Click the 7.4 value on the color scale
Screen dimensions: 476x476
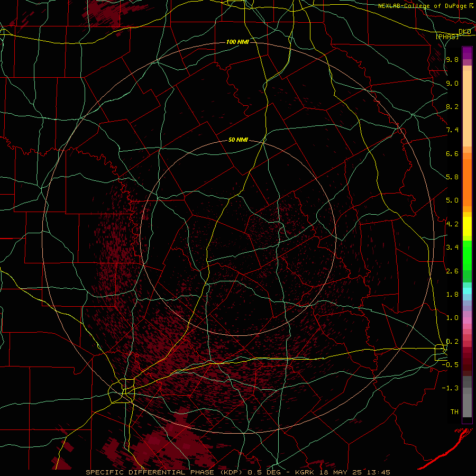452,130
